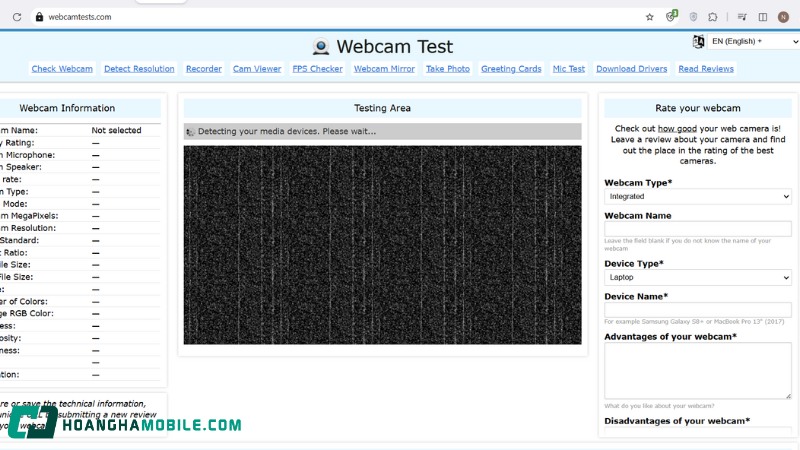Image resolution: width=800 pixels, height=450 pixels.
Task: Click the address bar URL webcamtests.com
Action: click(x=80, y=17)
